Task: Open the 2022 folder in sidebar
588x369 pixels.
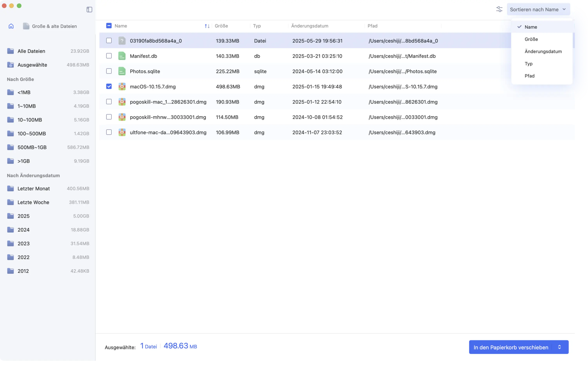Action: coord(48,257)
